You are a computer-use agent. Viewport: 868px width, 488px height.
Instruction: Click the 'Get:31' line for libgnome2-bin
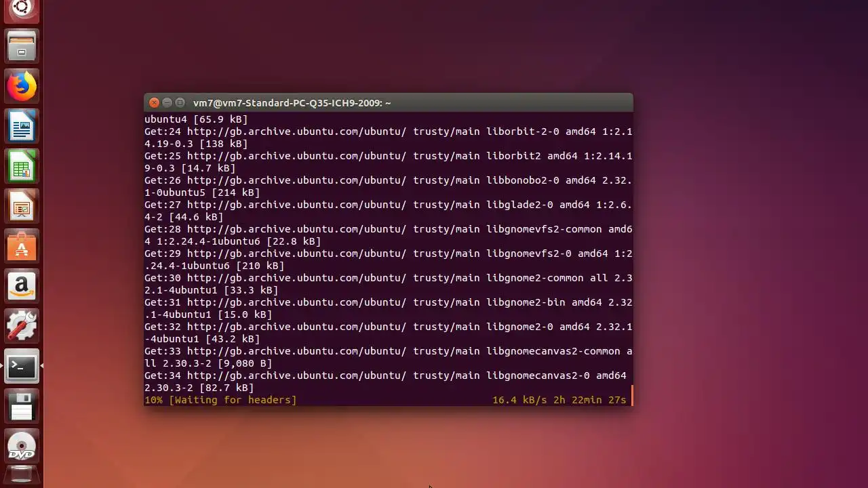tap(388, 302)
